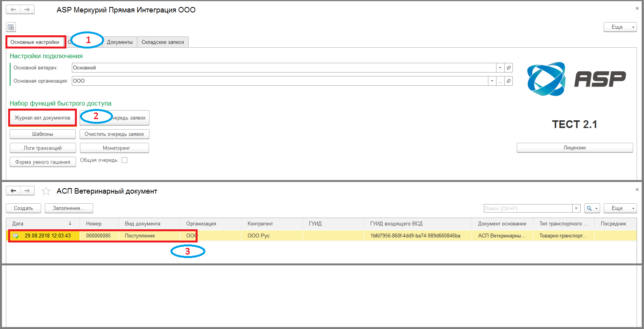
Task: Open the magnifier search options dropdown
Action: (592, 208)
